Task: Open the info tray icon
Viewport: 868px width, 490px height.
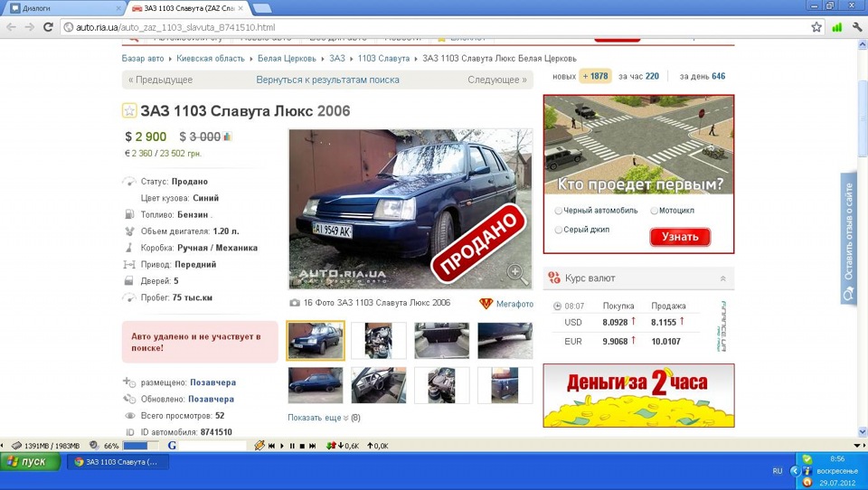Action: pyautogui.click(x=807, y=471)
